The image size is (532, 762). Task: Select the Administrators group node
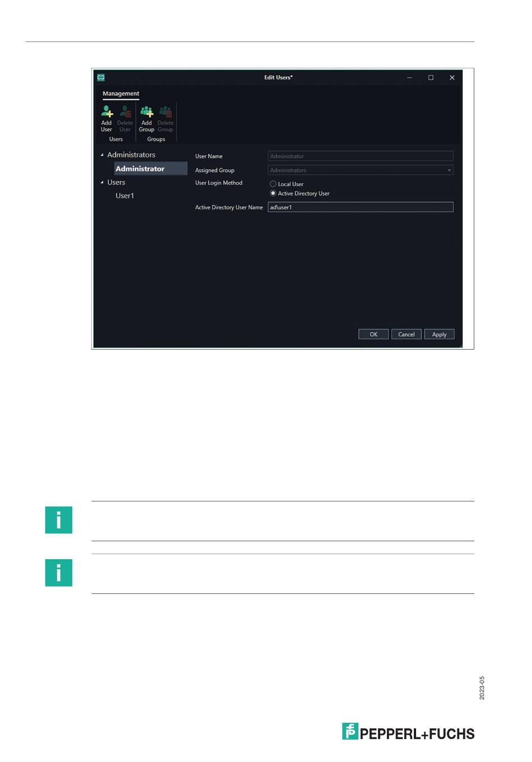point(132,155)
